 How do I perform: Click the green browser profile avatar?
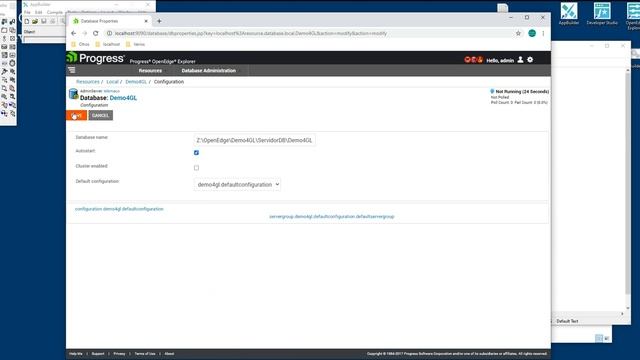tap(532, 33)
